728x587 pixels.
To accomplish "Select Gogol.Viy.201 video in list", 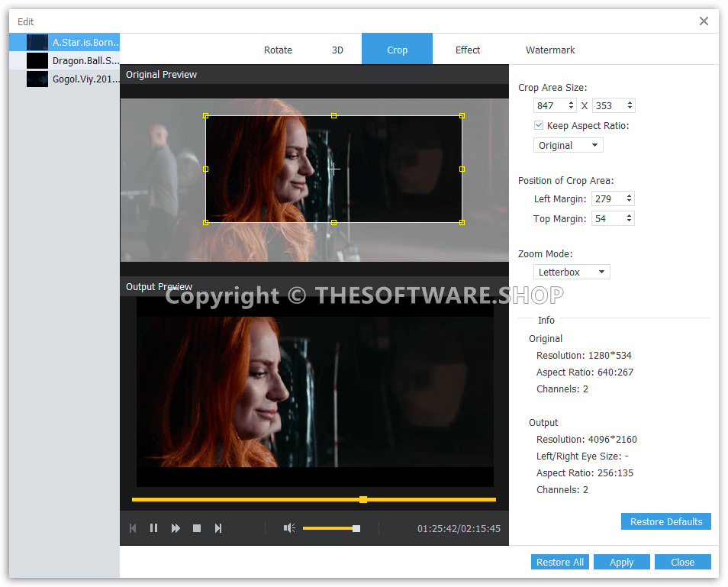I will coord(65,79).
